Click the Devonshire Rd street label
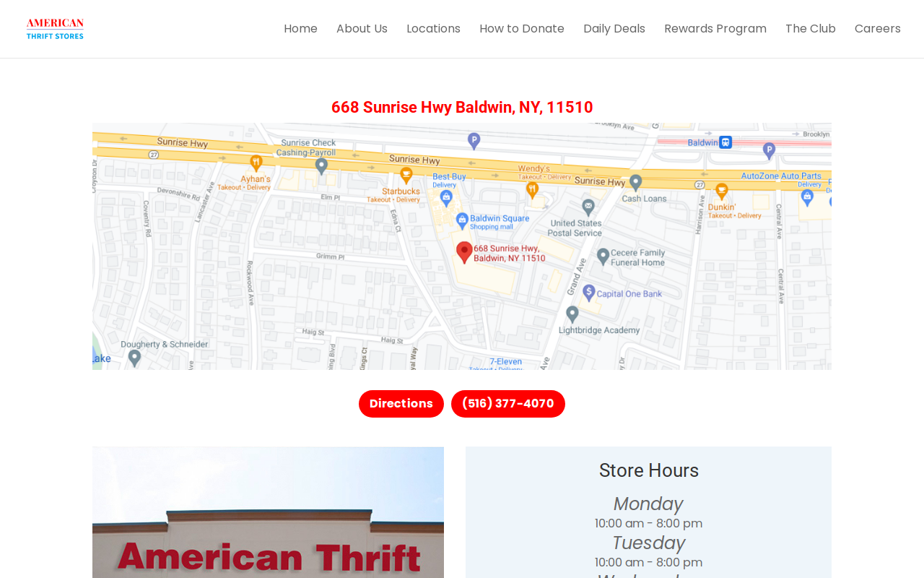This screenshot has height=578, width=924. click(x=178, y=193)
